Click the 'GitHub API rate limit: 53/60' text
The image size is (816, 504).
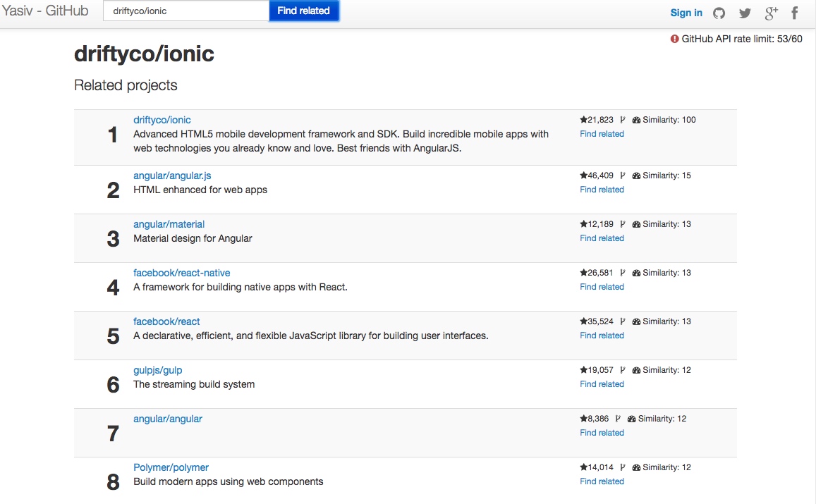741,39
